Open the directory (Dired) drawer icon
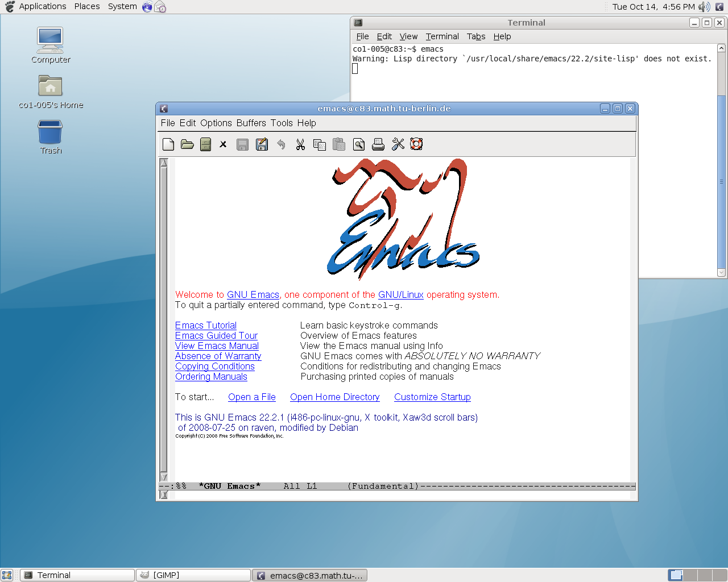This screenshot has height=582, width=728. 206,144
